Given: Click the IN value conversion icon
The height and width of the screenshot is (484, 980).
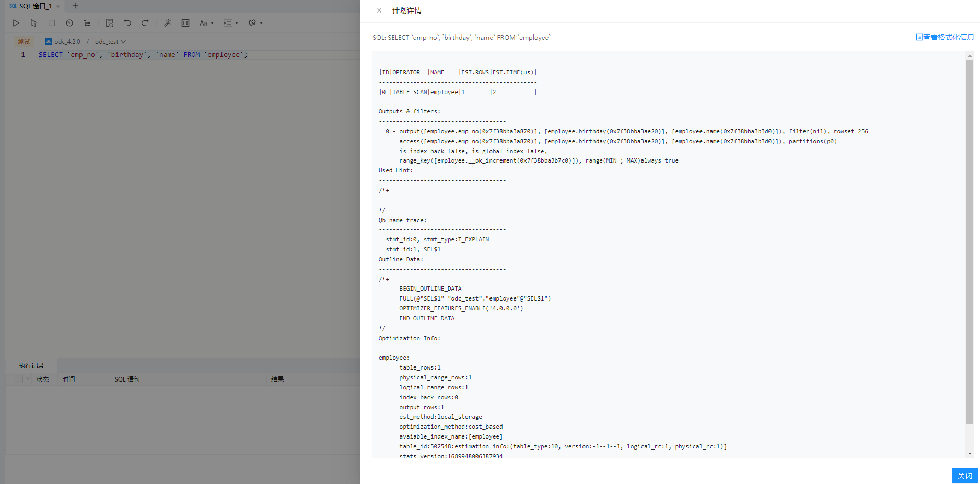Looking at the screenshot, I should coord(185,23).
